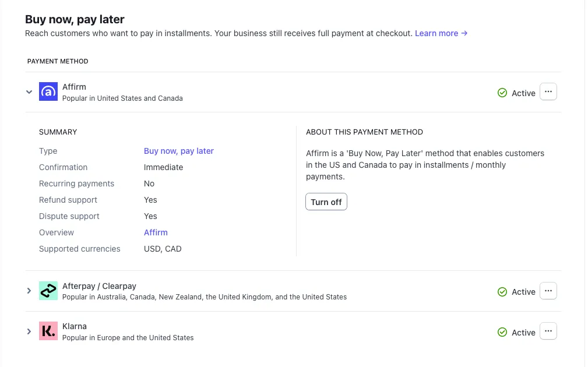588x367 pixels.
Task: Open the Klarna more options menu
Action: pos(548,331)
